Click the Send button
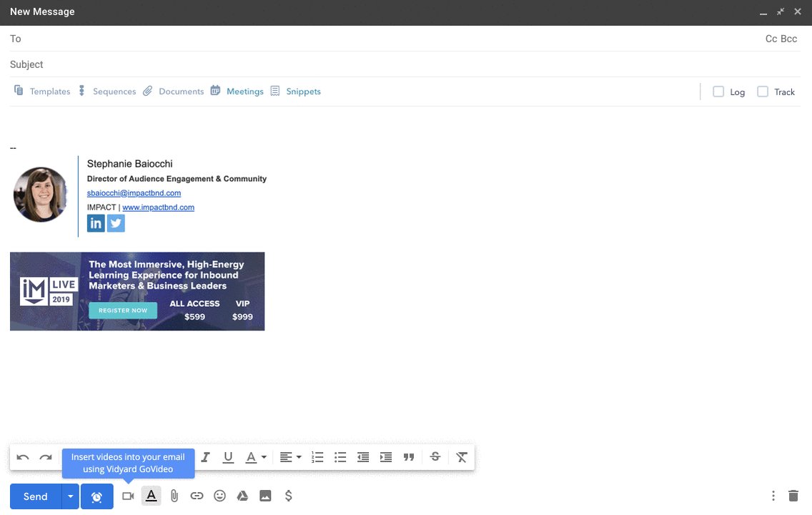This screenshot has height=515, width=812. [x=35, y=497]
